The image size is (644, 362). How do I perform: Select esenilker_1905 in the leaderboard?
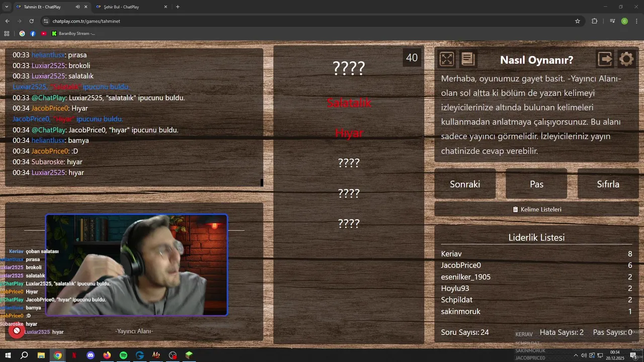(465, 277)
